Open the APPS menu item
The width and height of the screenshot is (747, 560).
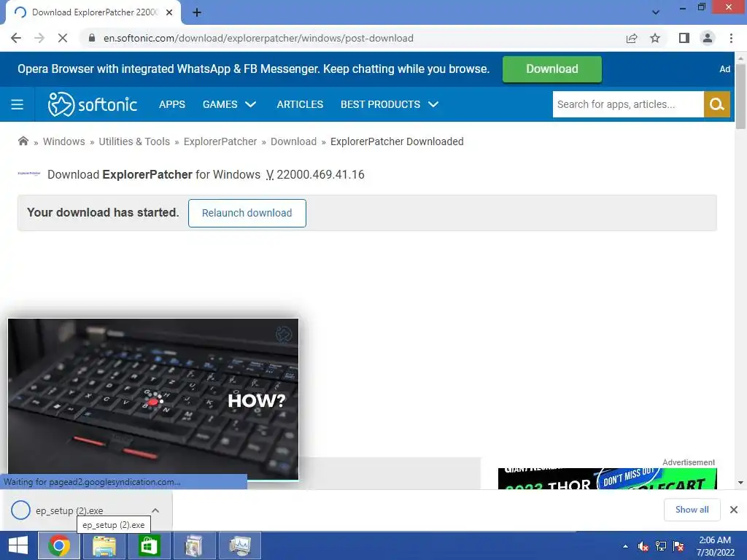(172, 104)
